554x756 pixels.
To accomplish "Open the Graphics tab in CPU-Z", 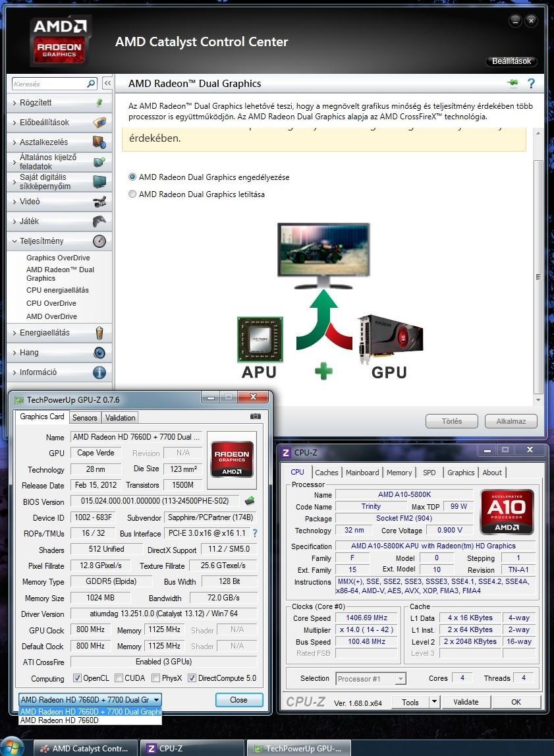I will [x=460, y=473].
